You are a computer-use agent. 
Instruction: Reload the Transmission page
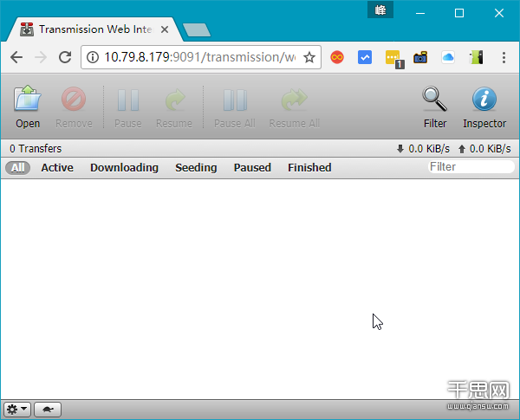(x=65, y=57)
